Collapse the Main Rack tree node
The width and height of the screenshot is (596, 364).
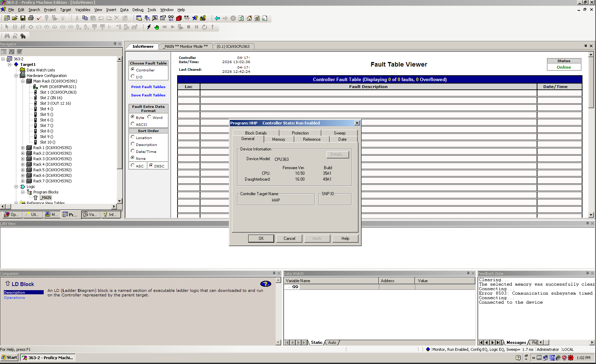click(23, 81)
